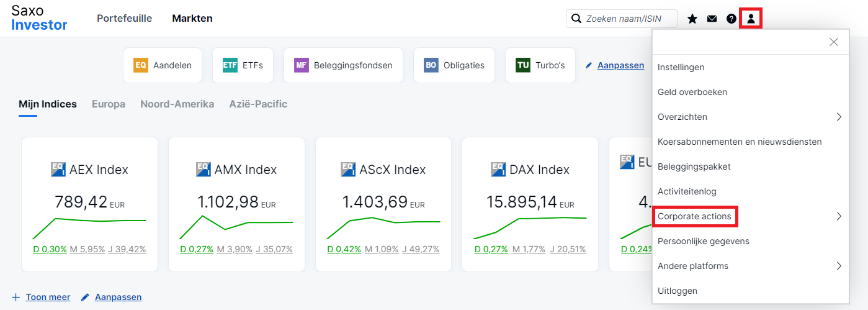
Task: Click the bottom Aanpassen link
Action: tap(118, 297)
